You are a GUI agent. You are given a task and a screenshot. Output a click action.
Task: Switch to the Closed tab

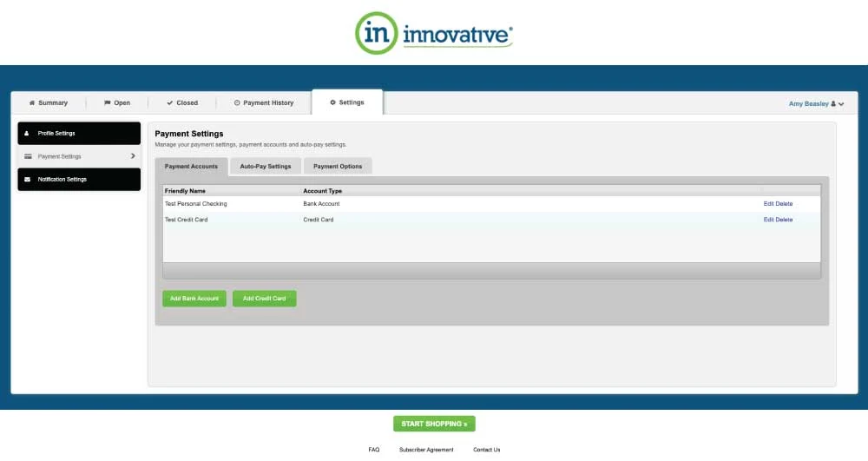[x=182, y=103]
